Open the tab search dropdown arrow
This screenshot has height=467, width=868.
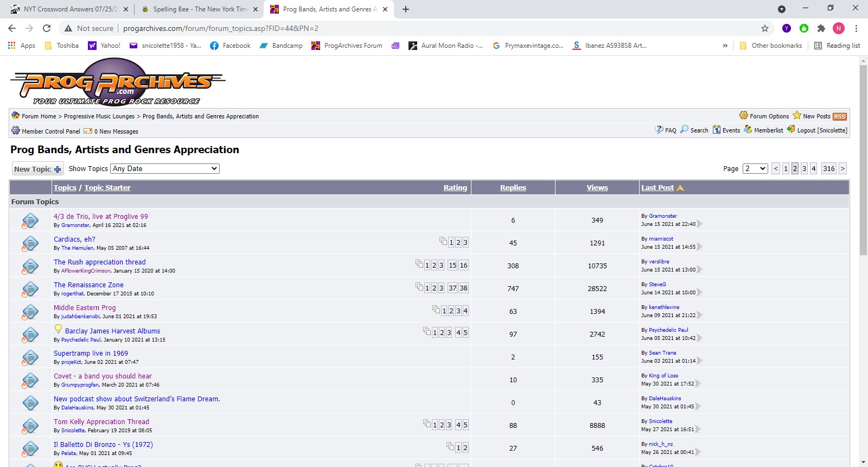pyautogui.click(x=782, y=9)
